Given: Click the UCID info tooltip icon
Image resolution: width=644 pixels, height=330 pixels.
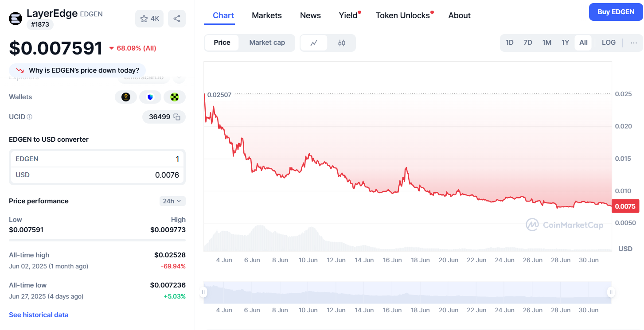Looking at the screenshot, I should pos(30,117).
